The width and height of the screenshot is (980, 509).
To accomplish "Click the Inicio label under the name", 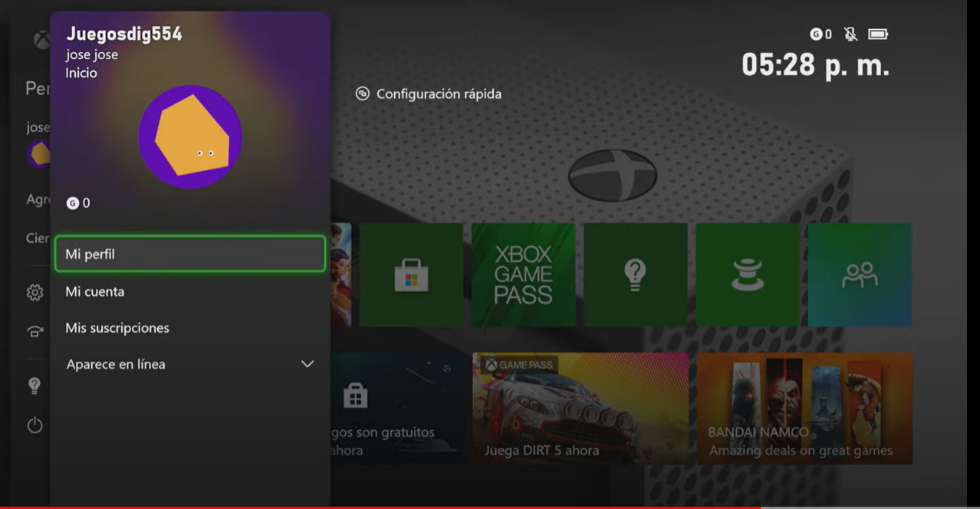I will coord(81,74).
